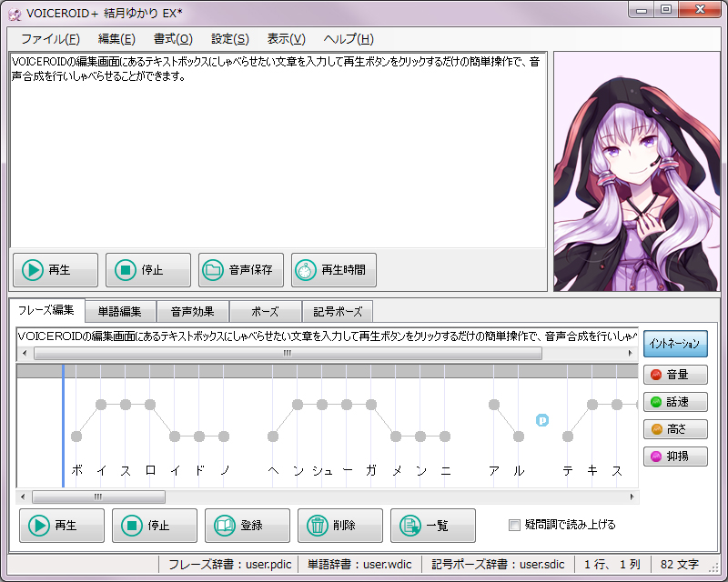Viewport: 728px width, 582px height.
Task: Click the Yuzuki Yukari character image
Action: pos(636,171)
